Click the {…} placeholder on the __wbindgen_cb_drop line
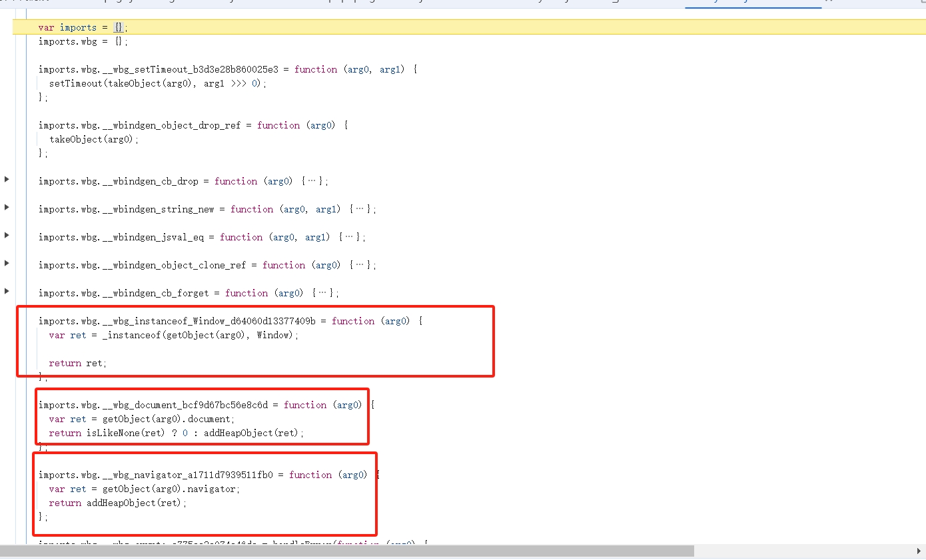This screenshot has width=926, height=560. click(x=312, y=181)
